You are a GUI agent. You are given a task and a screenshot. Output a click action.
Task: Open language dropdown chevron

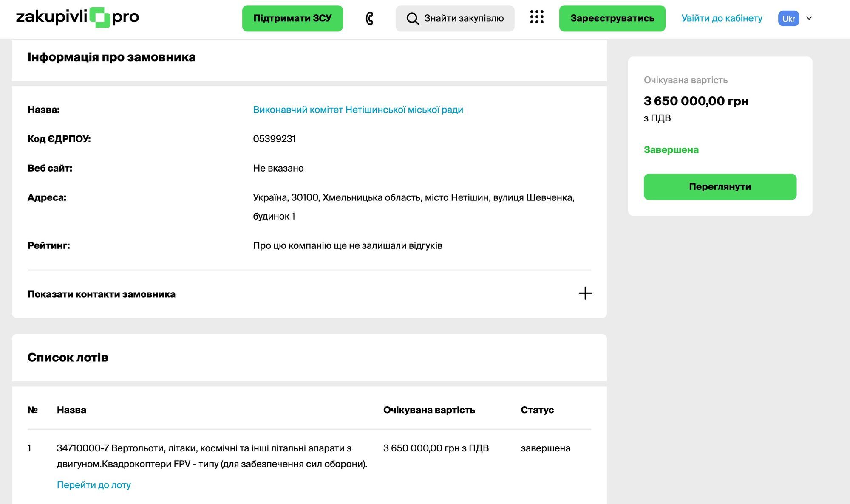(809, 18)
